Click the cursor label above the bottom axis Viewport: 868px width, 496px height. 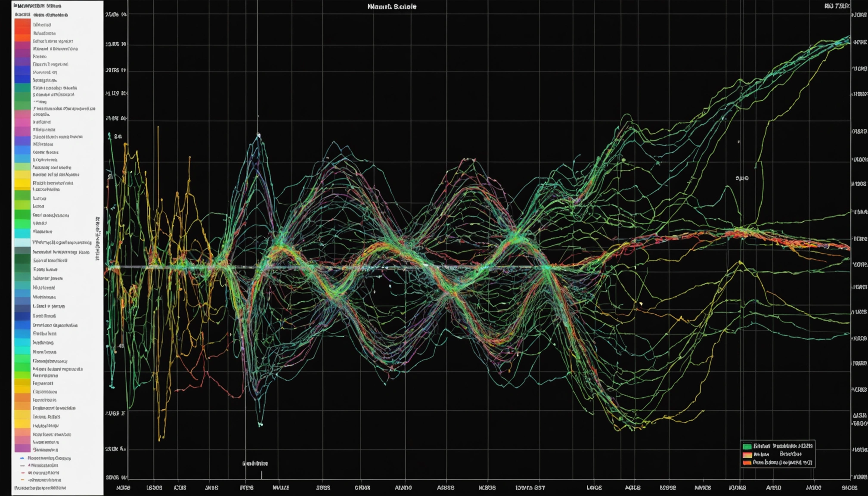click(x=255, y=464)
